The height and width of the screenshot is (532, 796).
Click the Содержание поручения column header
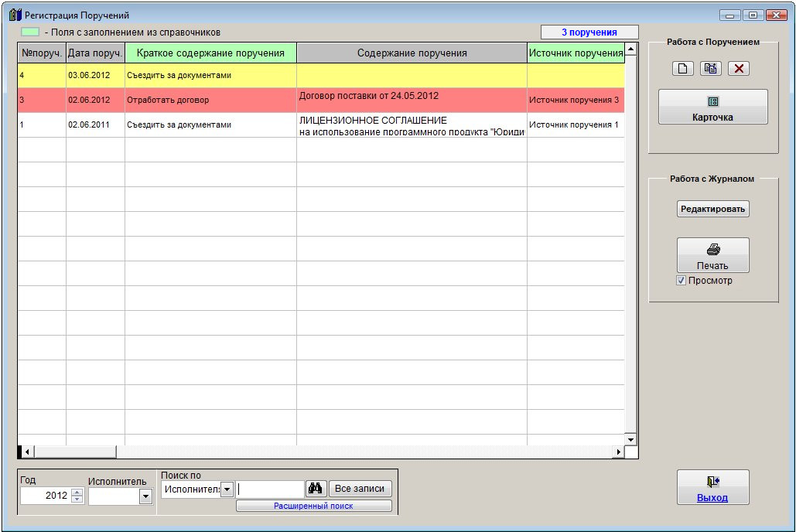(x=412, y=53)
